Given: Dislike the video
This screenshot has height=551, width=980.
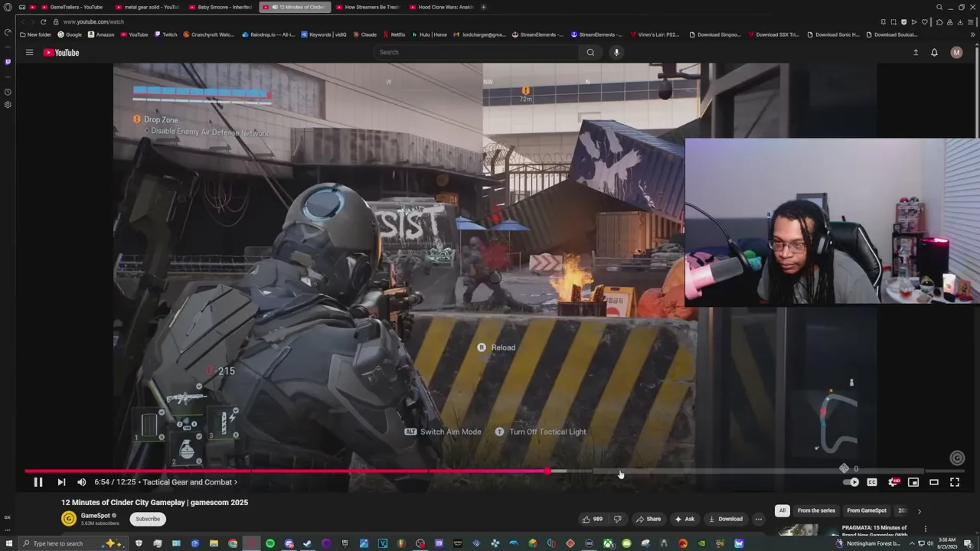Looking at the screenshot, I should tap(617, 519).
